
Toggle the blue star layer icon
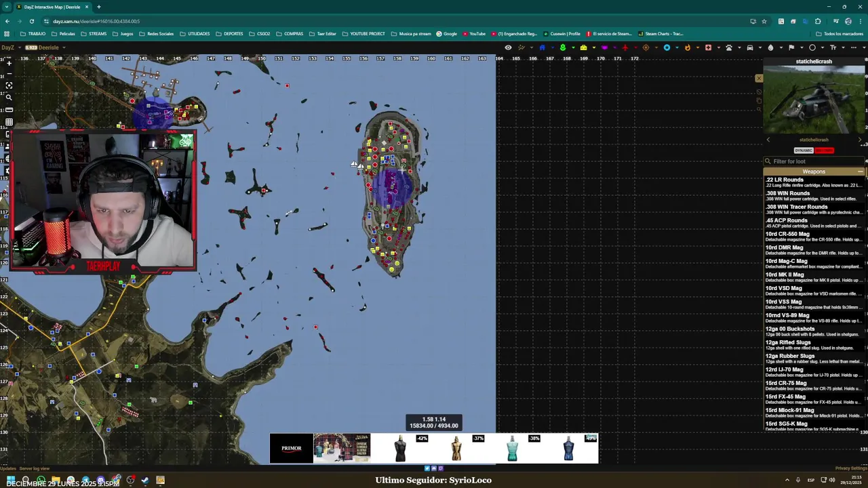point(667,47)
